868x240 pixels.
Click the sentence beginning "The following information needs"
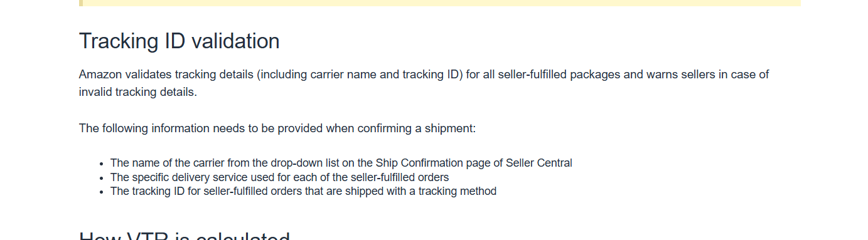pos(277,129)
